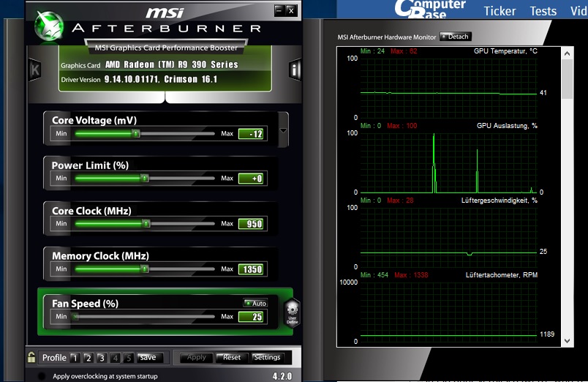The image size is (588, 382).
Task: Click the AMD Radeon R9 390 Series text
Action: (x=172, y=64)
